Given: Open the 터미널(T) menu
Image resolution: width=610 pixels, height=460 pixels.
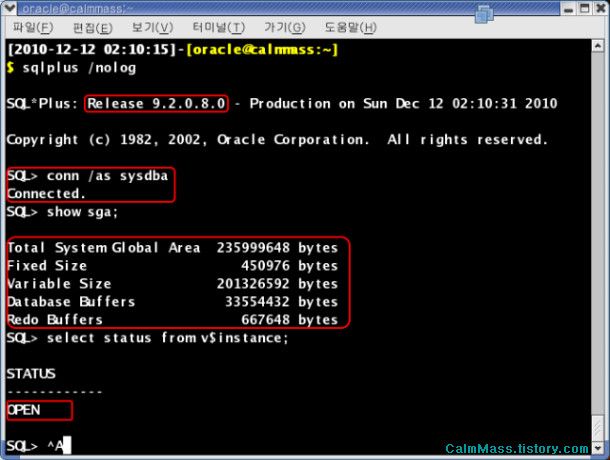Looking at the screenshot, I should pyautogui.click(x=219, y=28).
